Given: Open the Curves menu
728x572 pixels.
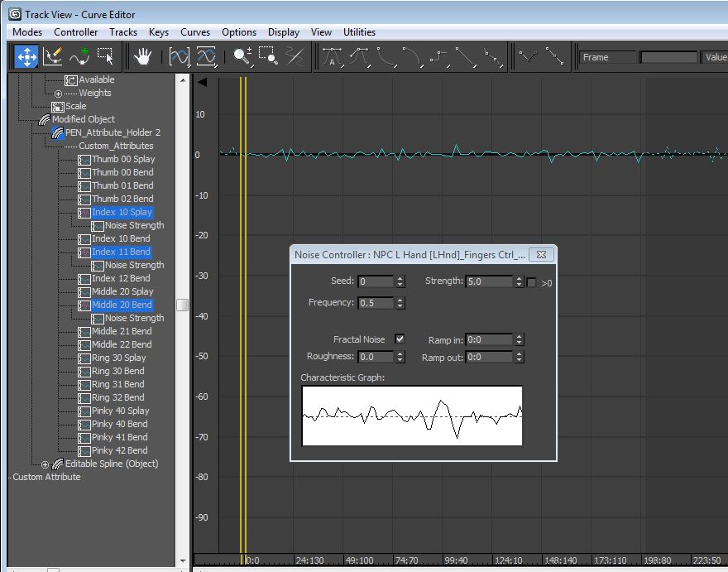Looking at the screenshot, I should tap(195, 32).
